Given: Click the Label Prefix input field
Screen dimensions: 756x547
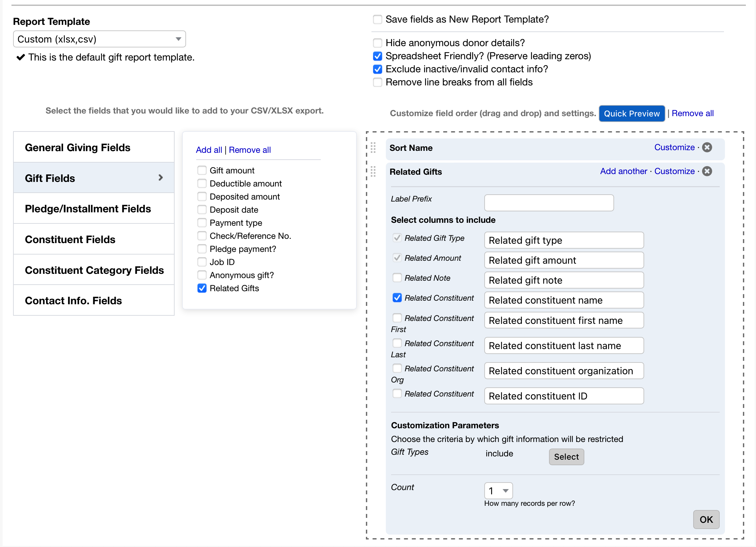Looking at the screenshot, I should (548, 203).
